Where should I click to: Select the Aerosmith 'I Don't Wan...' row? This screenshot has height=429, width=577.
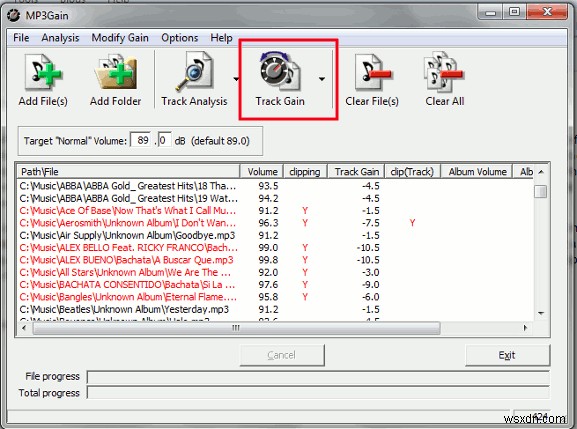click(x=276, y=223)
